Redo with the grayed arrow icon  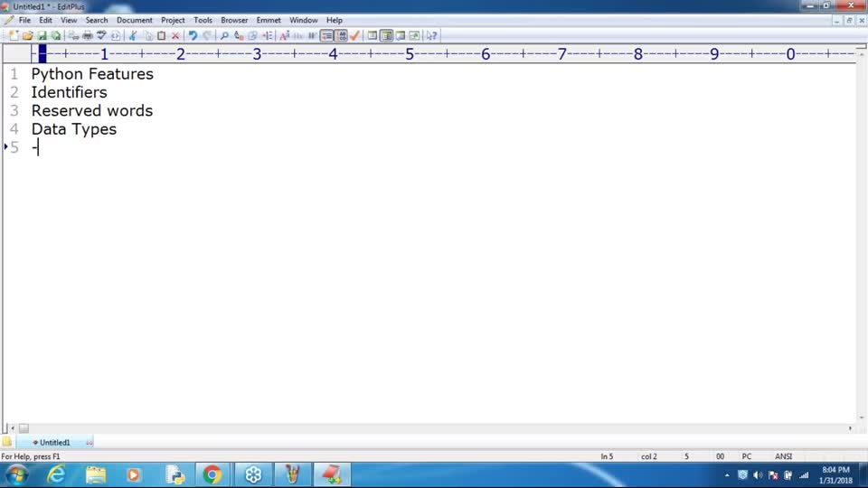[x=207, y=36]
